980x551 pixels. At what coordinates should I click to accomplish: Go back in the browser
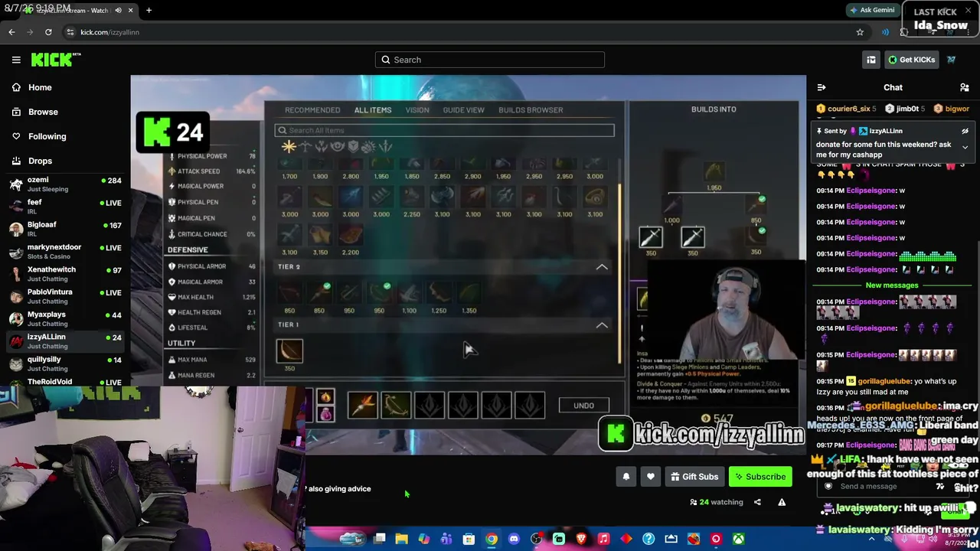tap(11, 32)
